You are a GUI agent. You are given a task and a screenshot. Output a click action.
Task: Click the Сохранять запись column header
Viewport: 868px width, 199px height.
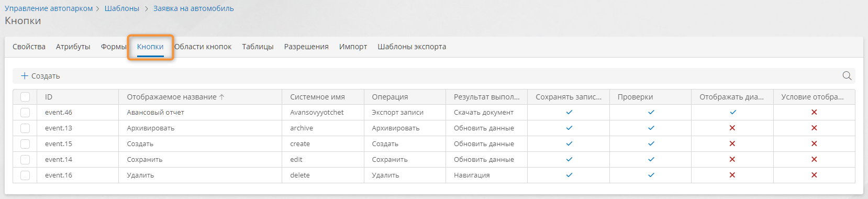point(569,97)
